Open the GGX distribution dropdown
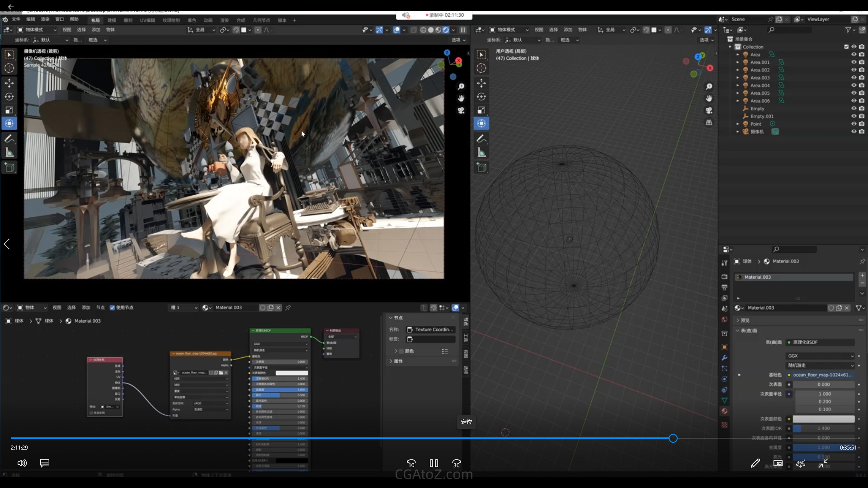The height and width of the screenshot is (488, 868). click(x=820, y=356)
